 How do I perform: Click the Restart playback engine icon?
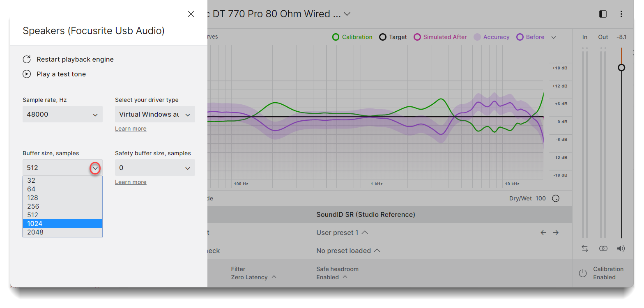tap(27, 59)
